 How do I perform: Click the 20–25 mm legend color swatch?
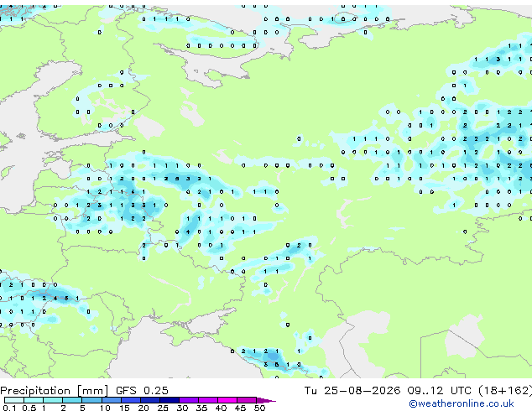pyautogui.click(x=149, y=400)
